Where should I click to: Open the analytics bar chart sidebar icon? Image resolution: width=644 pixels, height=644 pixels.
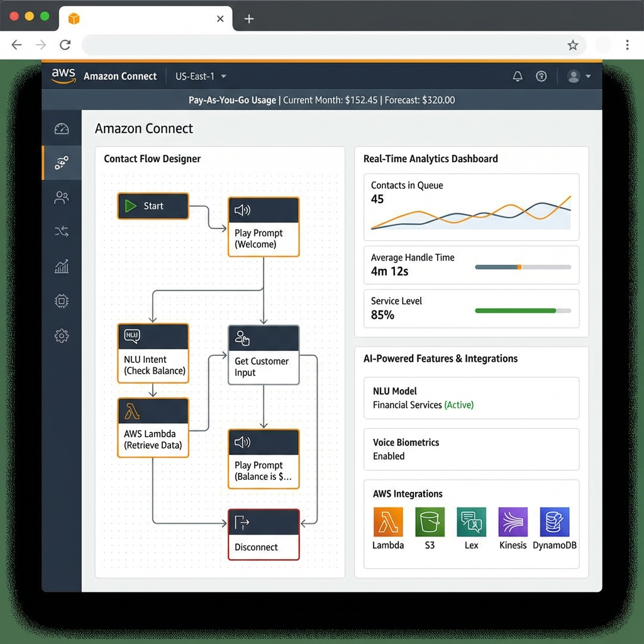[x=62, y=267]
